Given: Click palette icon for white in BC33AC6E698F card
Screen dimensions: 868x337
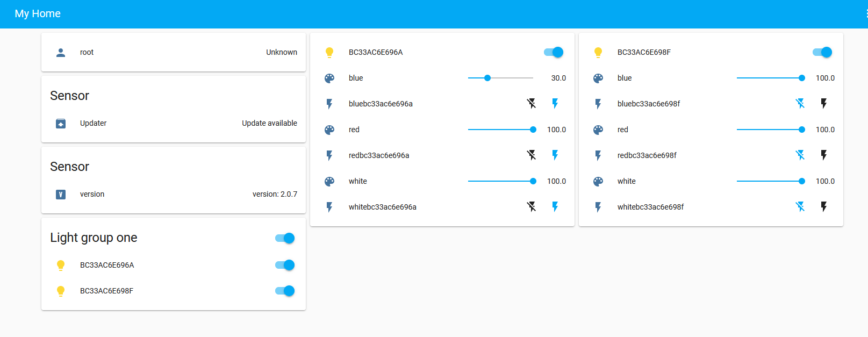Looking at the screenshot, I should pos(598,181).
